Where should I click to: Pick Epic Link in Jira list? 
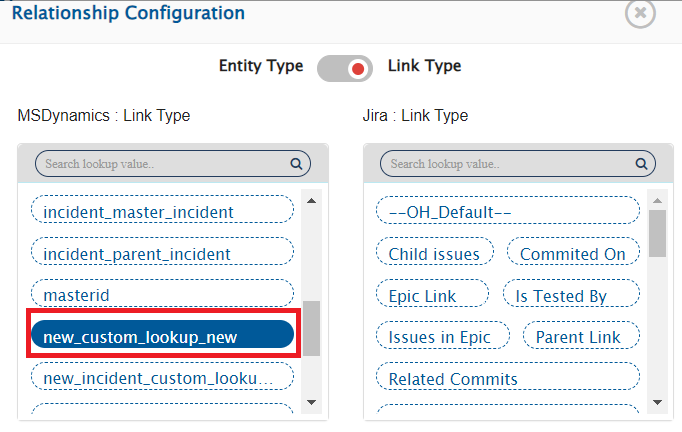432,295
